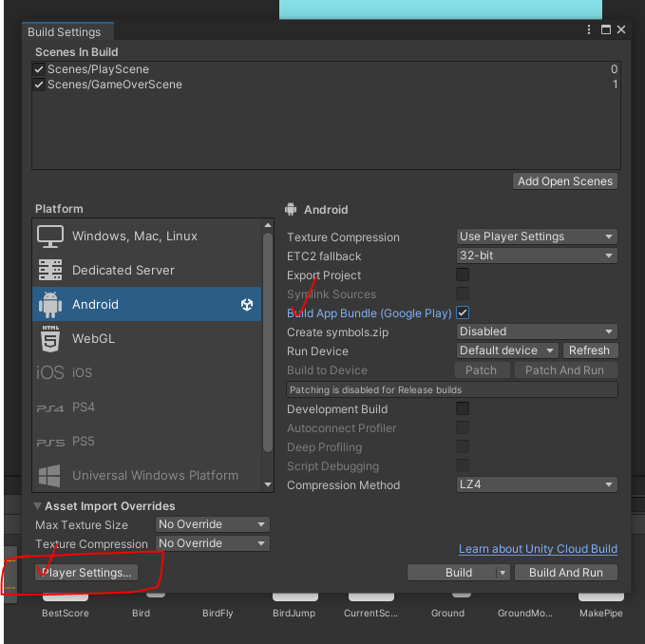Select the Windows, Mac, Linux platform row
Image resolution: width=645 pixels, height=644 pixels.
[147, 237]
